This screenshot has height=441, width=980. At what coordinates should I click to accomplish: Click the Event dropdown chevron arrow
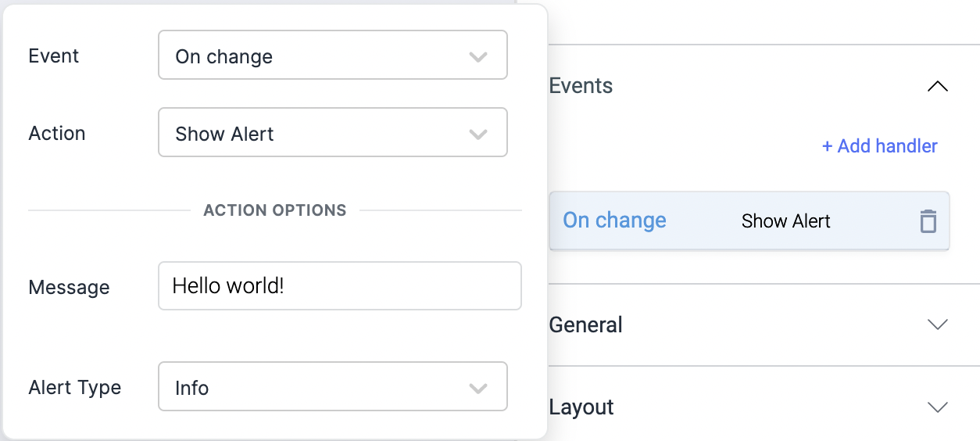pos(477,56)
